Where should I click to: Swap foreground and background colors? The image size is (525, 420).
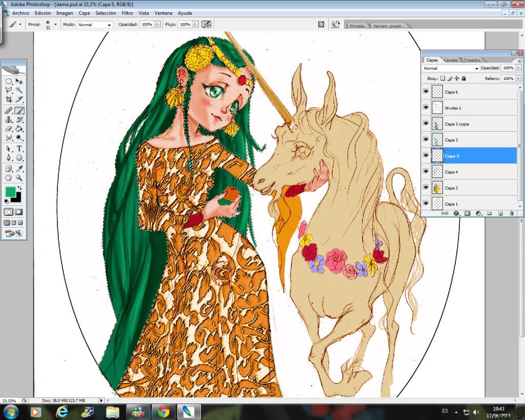point(19,188)
